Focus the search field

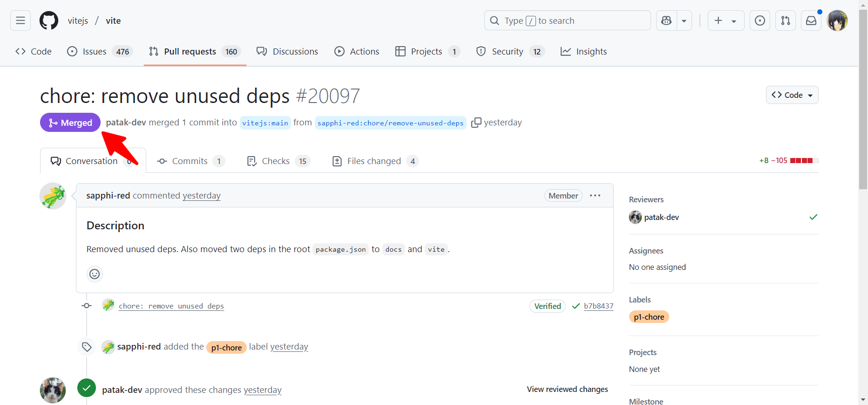pos(567,21)
